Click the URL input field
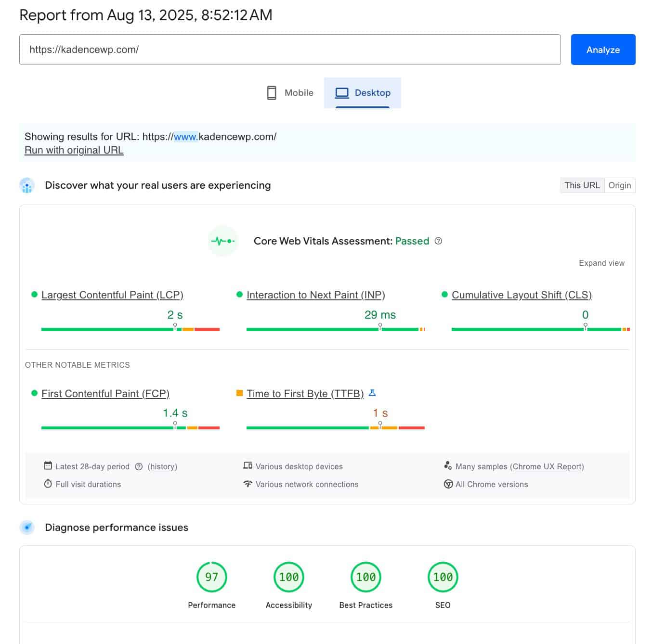This screenshot has width=652, height=644. point(290,50)
